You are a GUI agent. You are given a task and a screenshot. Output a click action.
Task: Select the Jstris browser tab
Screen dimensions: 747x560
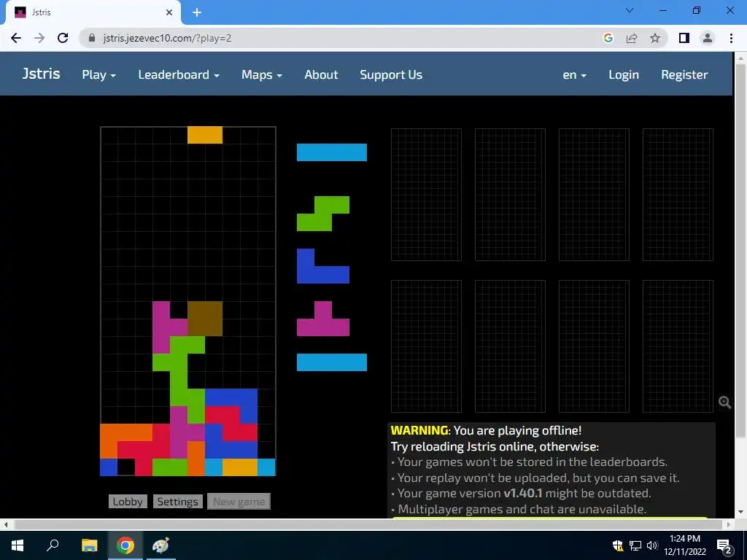point(93,12)
